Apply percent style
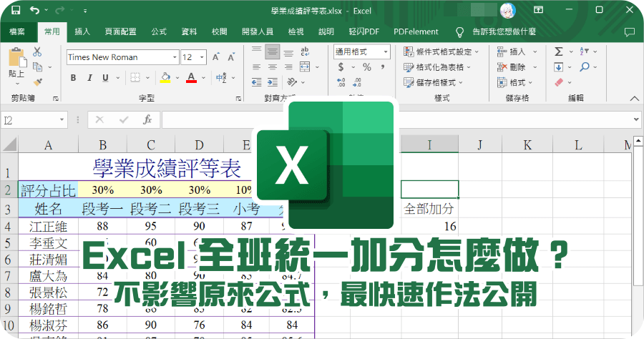This screenshot has height=339, width=644. [367, 67]
